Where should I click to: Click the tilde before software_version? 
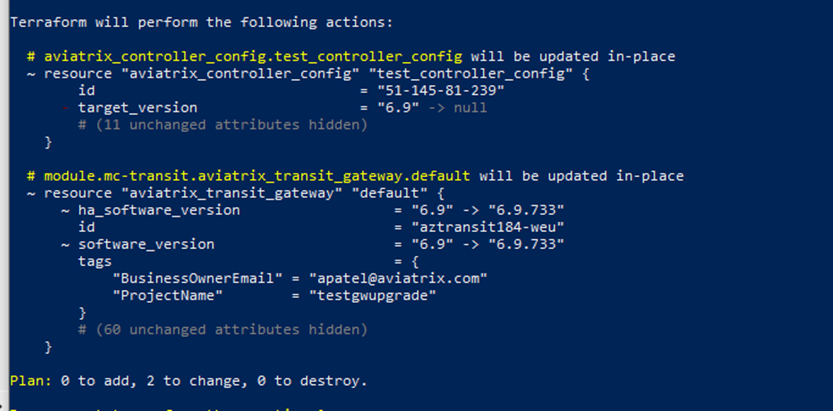(65, 244)
